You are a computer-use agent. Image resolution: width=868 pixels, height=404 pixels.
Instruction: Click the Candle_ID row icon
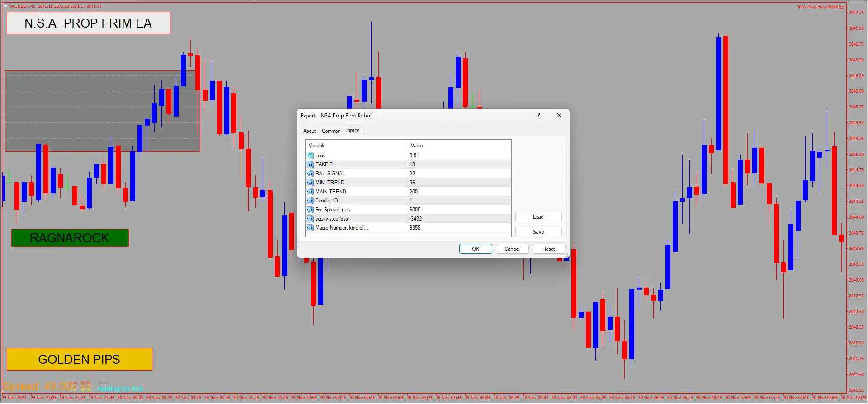point(310,201)
